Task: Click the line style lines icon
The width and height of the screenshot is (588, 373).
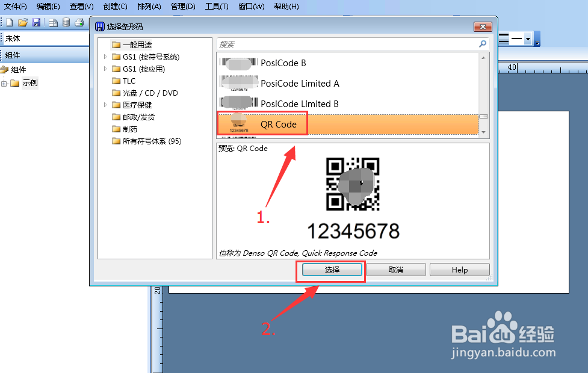Action: click(504, 39)
